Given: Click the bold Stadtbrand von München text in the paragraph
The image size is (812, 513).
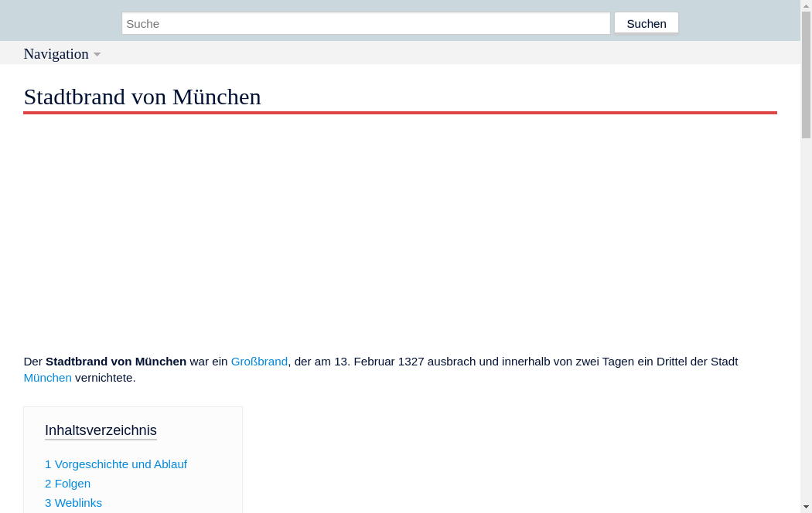Looking at the screenshot, I should coord(116,362).
